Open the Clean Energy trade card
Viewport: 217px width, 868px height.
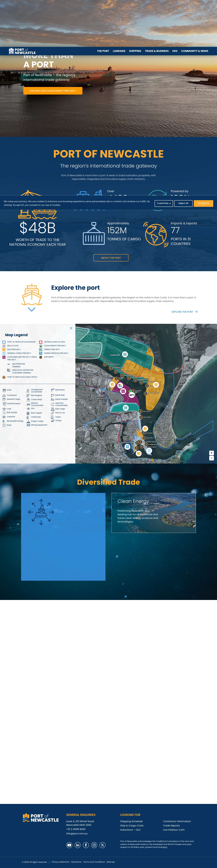154,513
